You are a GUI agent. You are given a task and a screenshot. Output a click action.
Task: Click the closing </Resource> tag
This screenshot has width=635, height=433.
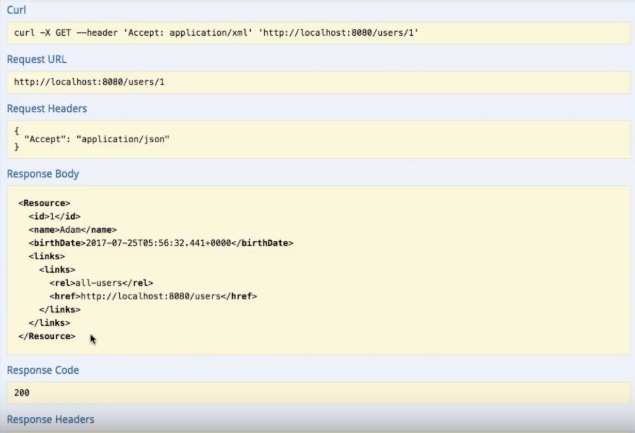(x=46, y=336)
